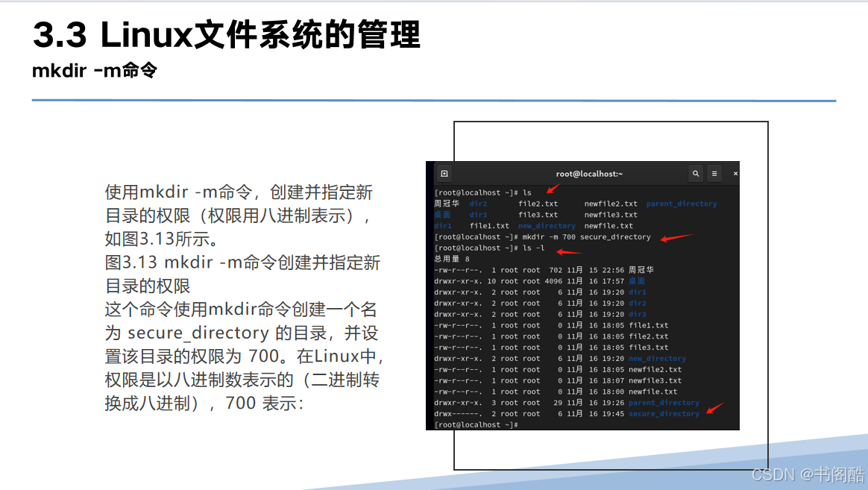Click file1.txt in the first plain ls output

pyautogui.click(x=489, y=226)
